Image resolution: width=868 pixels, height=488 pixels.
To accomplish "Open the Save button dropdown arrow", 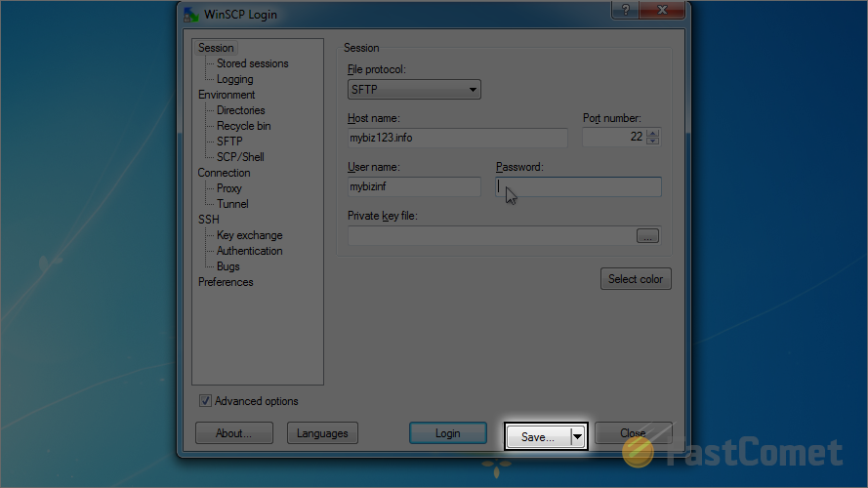I will [x=577, y=436].
